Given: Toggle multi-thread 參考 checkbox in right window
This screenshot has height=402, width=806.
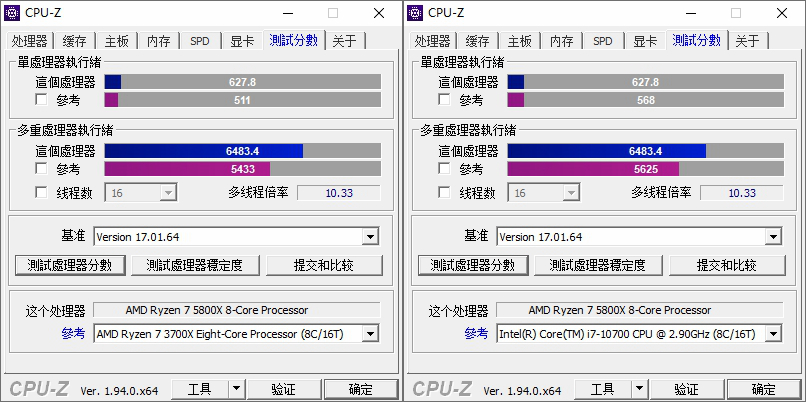Looking at the screenshot, I should pos(444,169).
